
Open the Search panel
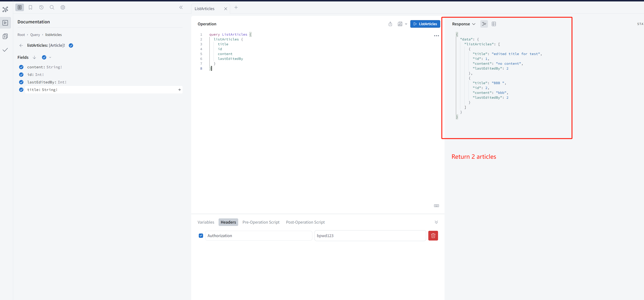(52, 7)
